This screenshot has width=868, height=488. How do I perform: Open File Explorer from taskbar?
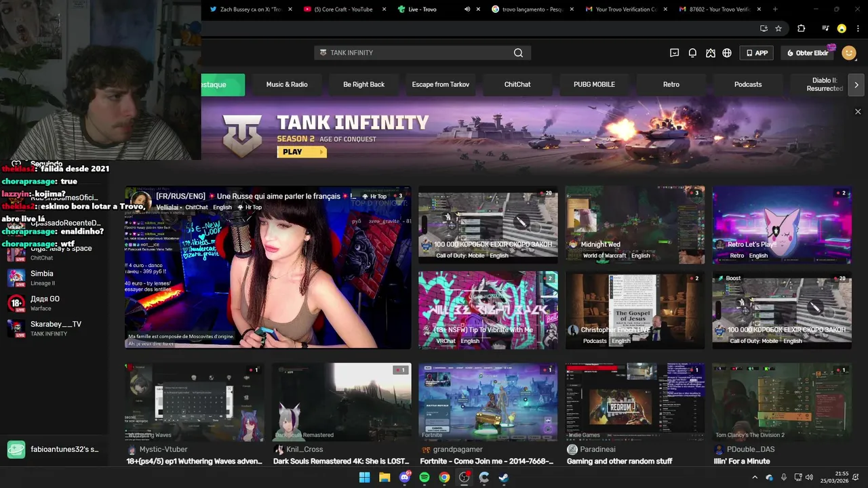coord(384,477)
